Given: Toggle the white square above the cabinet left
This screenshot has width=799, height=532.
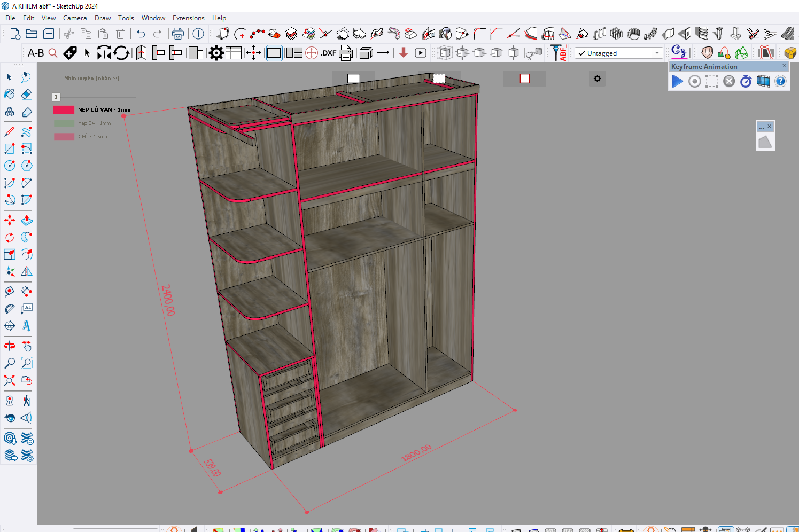Looking at the screenshot, I should 353,79.
